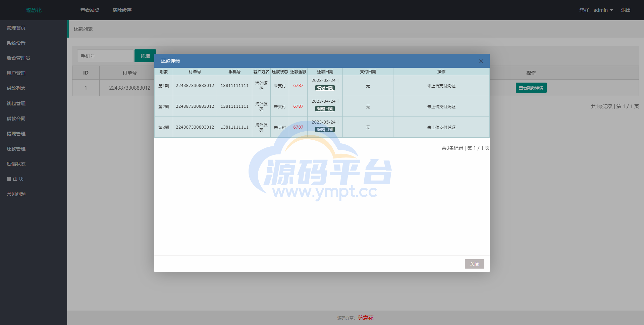
Task: Click the 还款金额 column header in dialog
Action: 298,72
